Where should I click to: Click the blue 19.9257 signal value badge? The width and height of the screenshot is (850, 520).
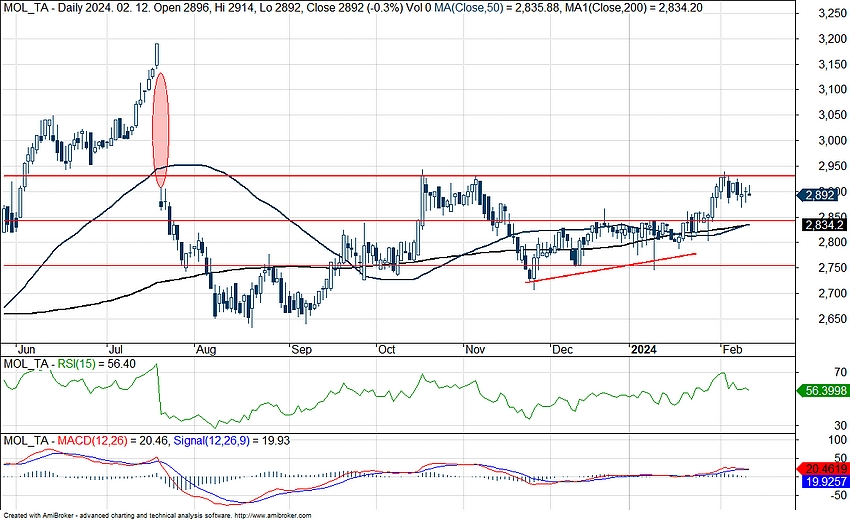tap(826, 481)
